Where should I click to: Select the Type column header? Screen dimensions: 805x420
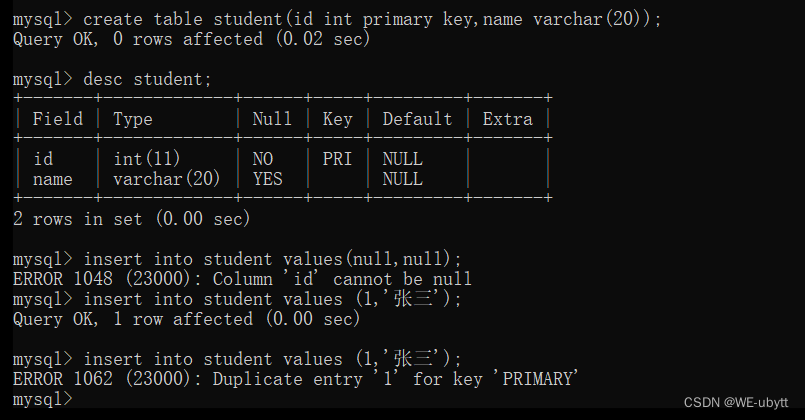tap(133, 119)
